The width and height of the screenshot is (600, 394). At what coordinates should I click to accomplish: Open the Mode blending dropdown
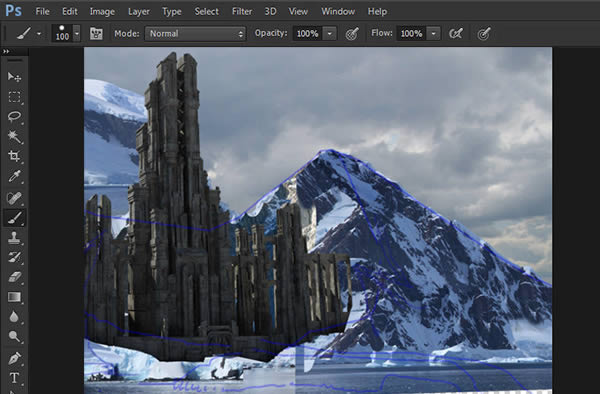coord(195,34)
